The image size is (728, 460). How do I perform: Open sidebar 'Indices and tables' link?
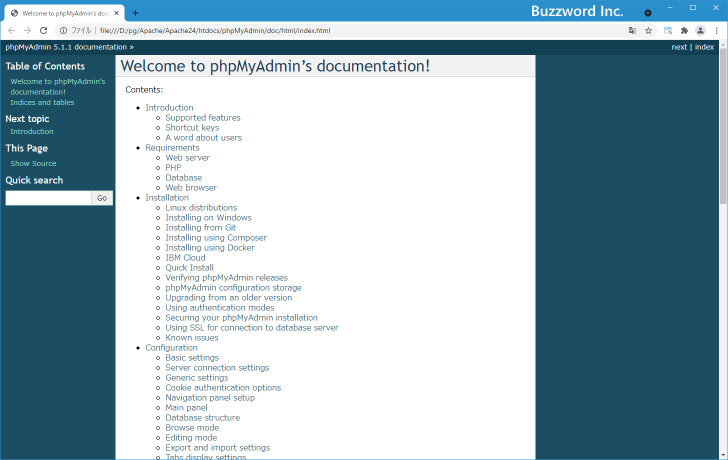(x=42, y=103)
